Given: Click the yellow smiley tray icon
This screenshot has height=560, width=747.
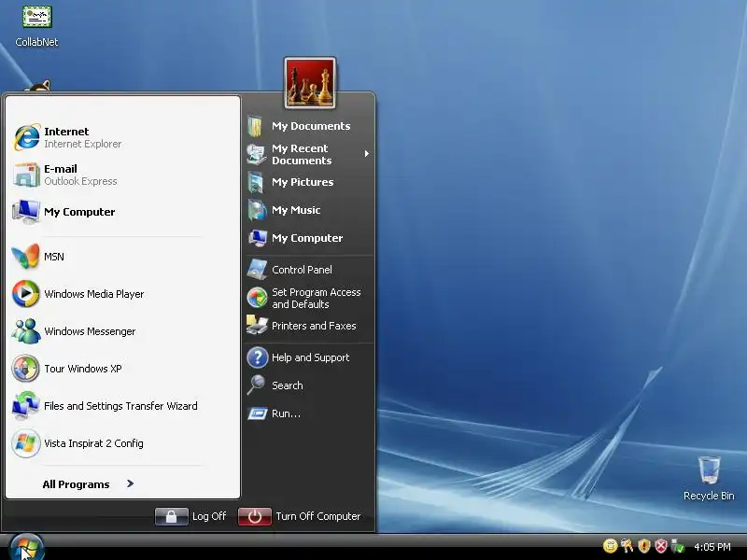Looking at the screenshot, I should click(610, 546).
